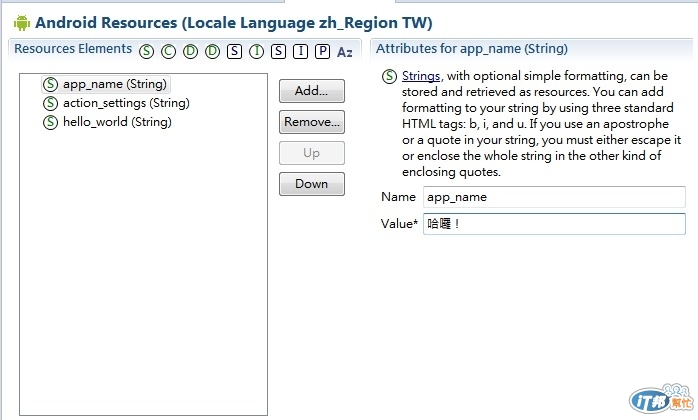
Task: Toggle the square P Plurals filter
Action: [322, 51]
